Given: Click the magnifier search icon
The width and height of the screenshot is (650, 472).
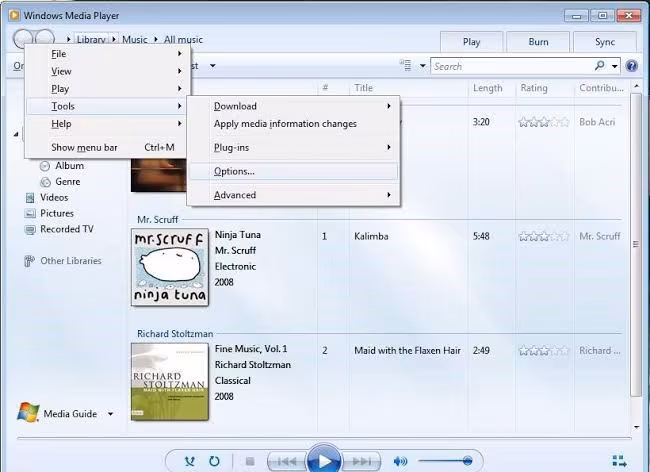Looking at the screenshot, I should (x=599, y=65).
